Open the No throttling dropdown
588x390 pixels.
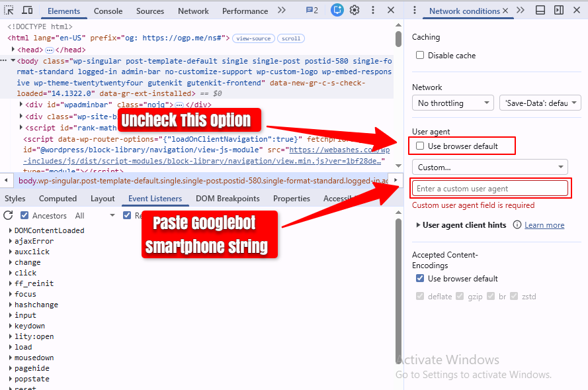tap(452, 103)
